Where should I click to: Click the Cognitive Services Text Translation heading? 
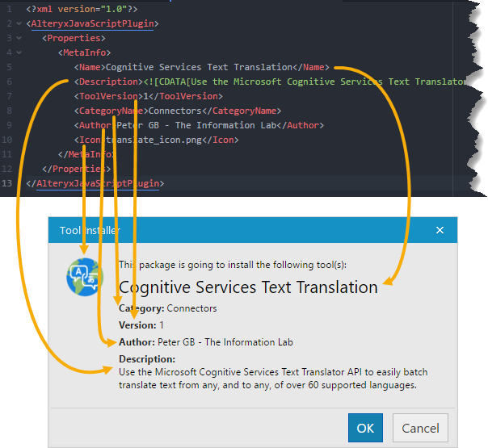pyautogui.click(x=248, y=287)
